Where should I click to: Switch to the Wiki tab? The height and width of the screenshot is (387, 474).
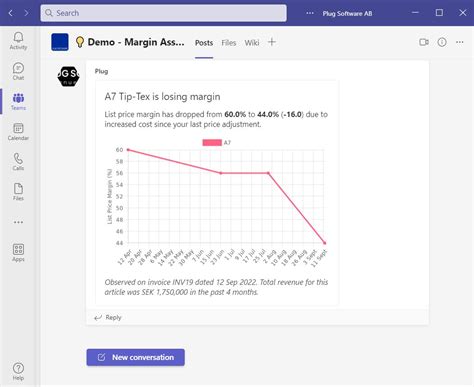252,43
